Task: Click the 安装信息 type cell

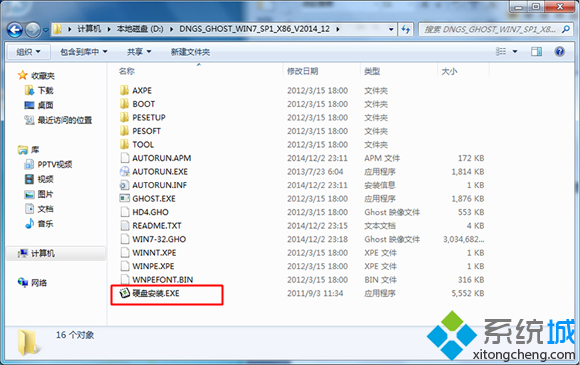Action: 380,185
